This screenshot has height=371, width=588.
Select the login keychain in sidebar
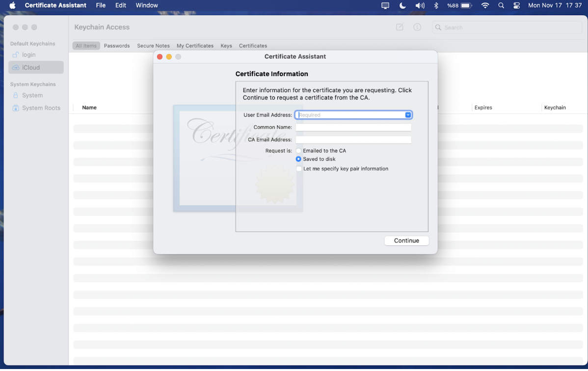[36, 55]
